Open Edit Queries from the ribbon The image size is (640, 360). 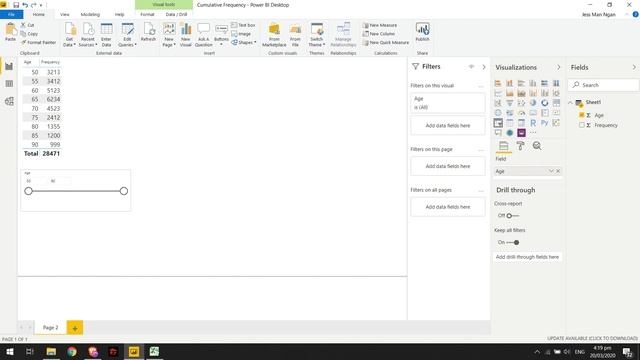tap(127, 34)
